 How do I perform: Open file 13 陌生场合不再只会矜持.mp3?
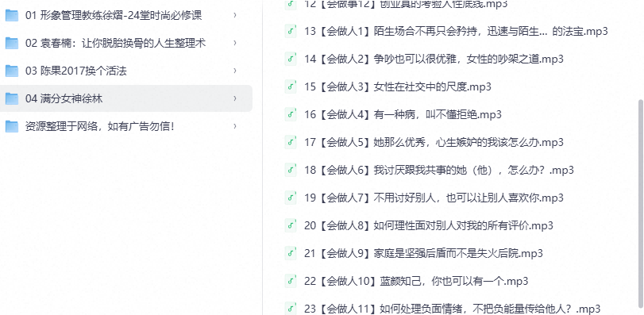456,31
